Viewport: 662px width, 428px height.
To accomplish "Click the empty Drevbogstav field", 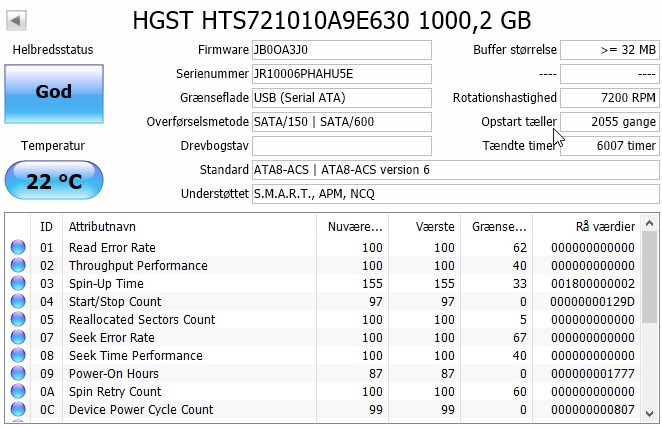I will tap(342, 146).
